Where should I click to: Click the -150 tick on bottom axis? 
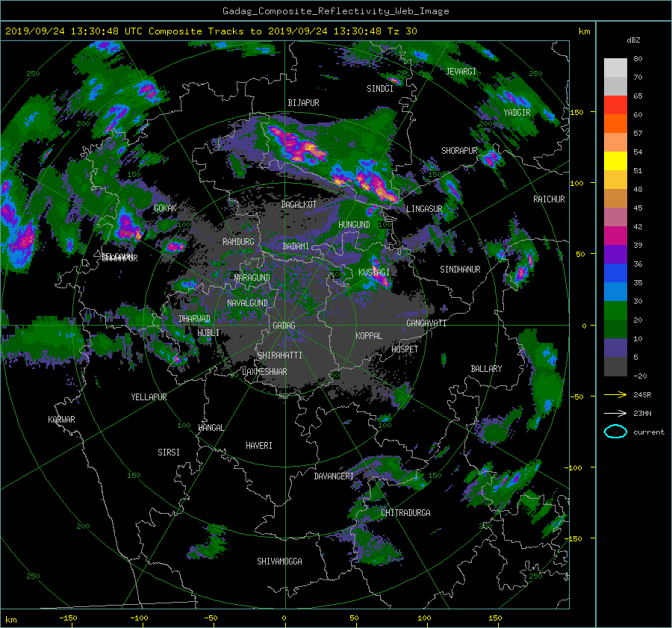click(x=68, y=618)
